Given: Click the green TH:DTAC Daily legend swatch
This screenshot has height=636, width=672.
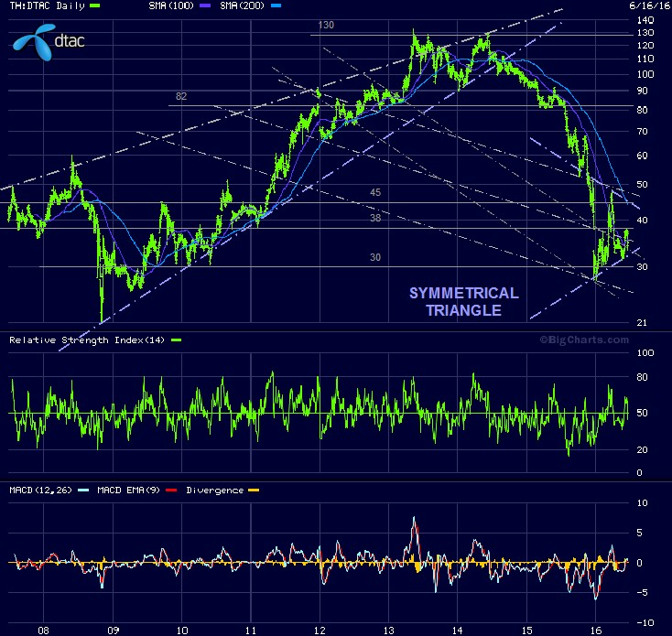Looking at the screenshot, I should (96, 6).
